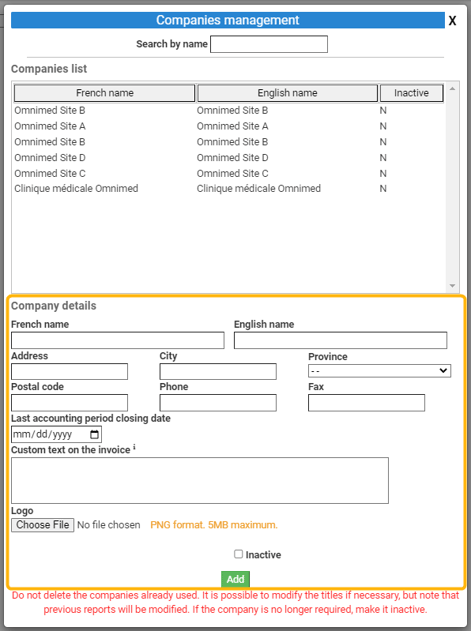Open the calendar picker icon in date field
This screenshot has height=631, width=471.
pyautogui.click(x=94, y=434)
